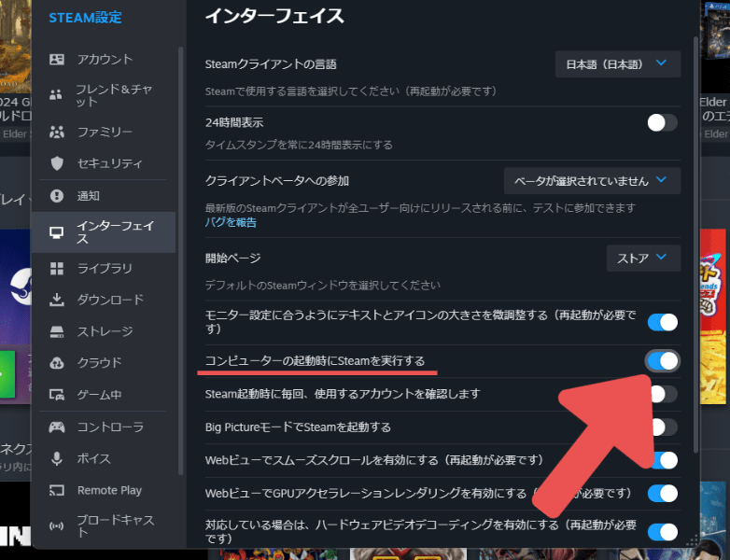Click the Family (ファミリー) group icon
The height and width of the screenshot is (560, 730).
[57, 133]
